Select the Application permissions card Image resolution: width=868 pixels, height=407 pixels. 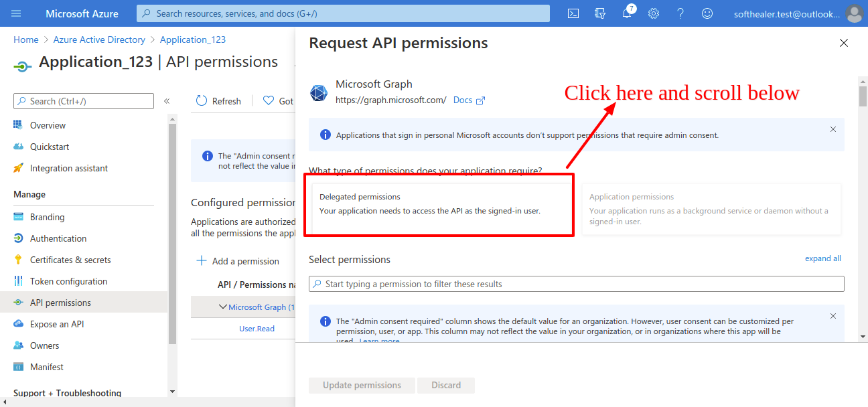(711, 209)
